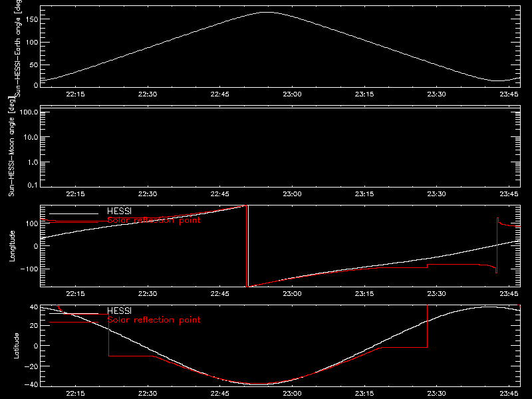Select HESSI legend text in Longitude plot

coord(119,211)
